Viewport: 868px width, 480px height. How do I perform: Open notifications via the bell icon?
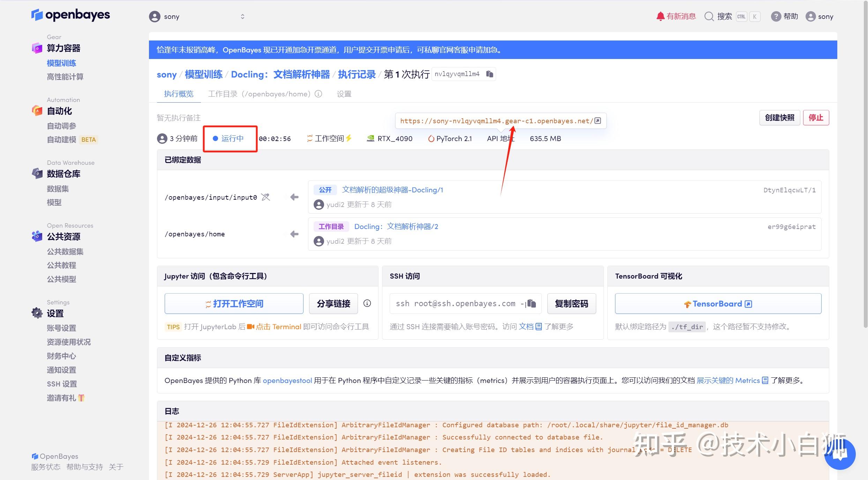point(660,16)
